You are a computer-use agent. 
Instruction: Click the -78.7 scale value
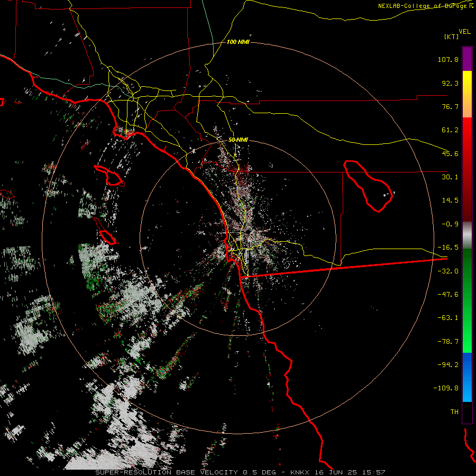tap(448, 342)
